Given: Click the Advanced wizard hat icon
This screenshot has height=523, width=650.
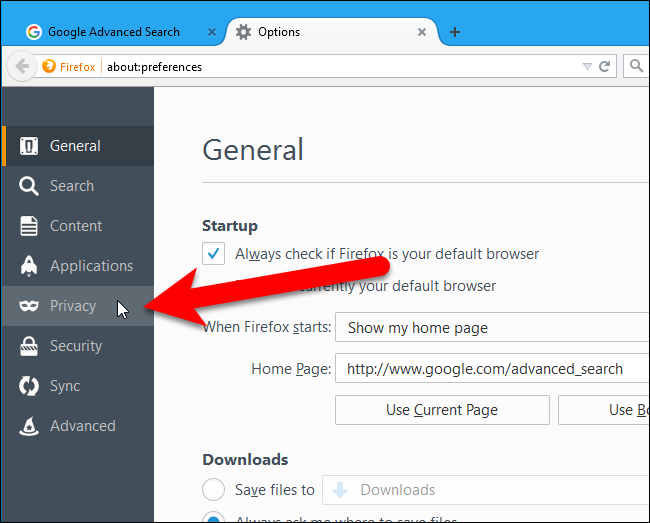Looking at the screenshot, I should coord(29,426).
